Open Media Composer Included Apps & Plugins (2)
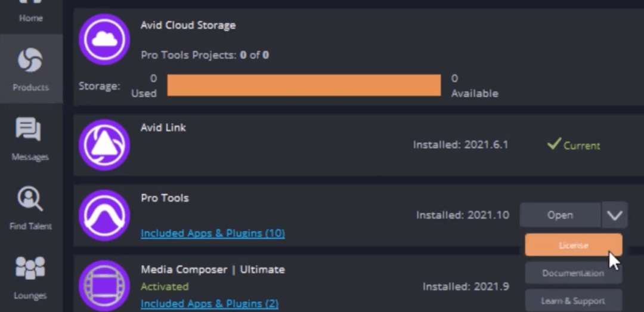Image resolution: width=644 pixels, height=312 pixels. coord(209,304)
